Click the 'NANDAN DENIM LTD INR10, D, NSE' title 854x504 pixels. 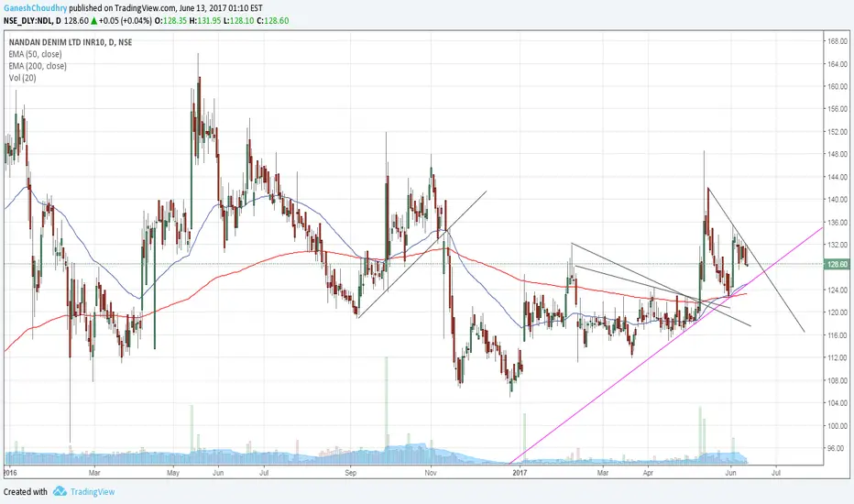pyautogui.click(x=71, y=42)
